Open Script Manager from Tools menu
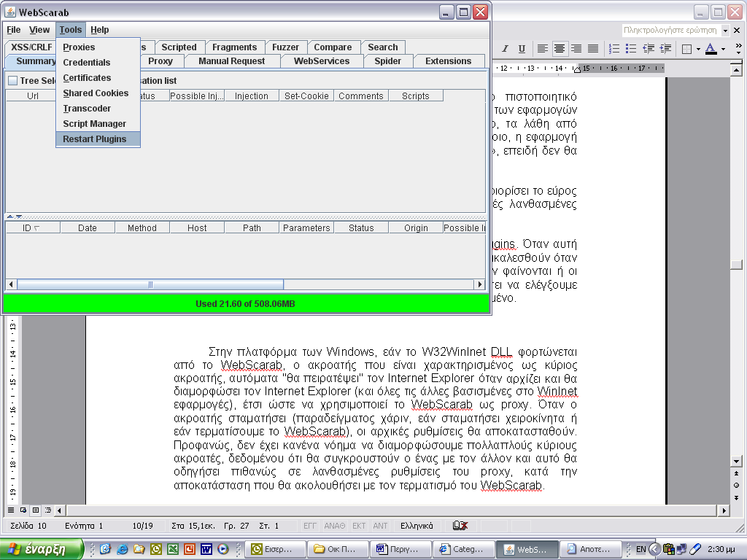747x560 pixels. pyautogui.click(x=98, y=123)
